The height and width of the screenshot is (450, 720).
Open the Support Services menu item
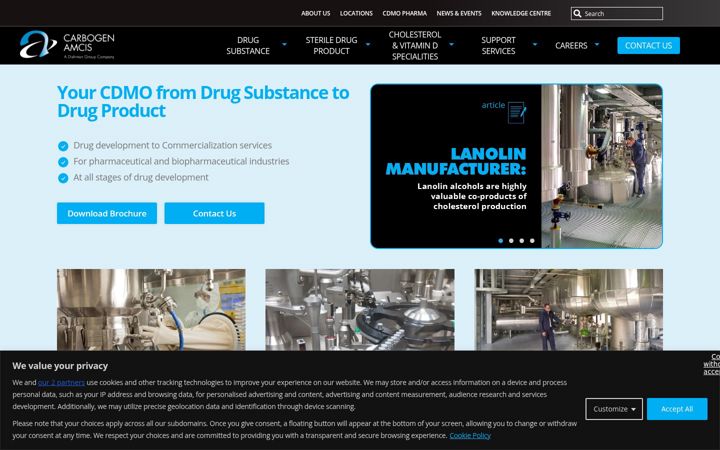pyautogui.click(x=498, y=45)
